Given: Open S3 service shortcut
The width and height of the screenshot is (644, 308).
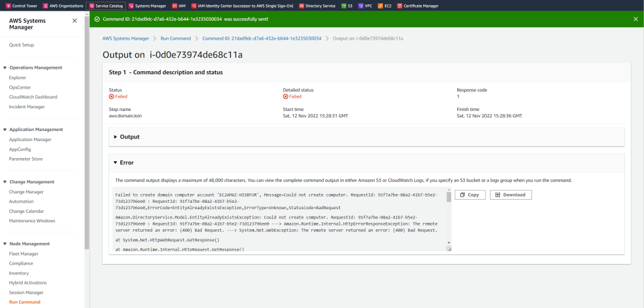Looking at the screenshot, I should 347,6.
